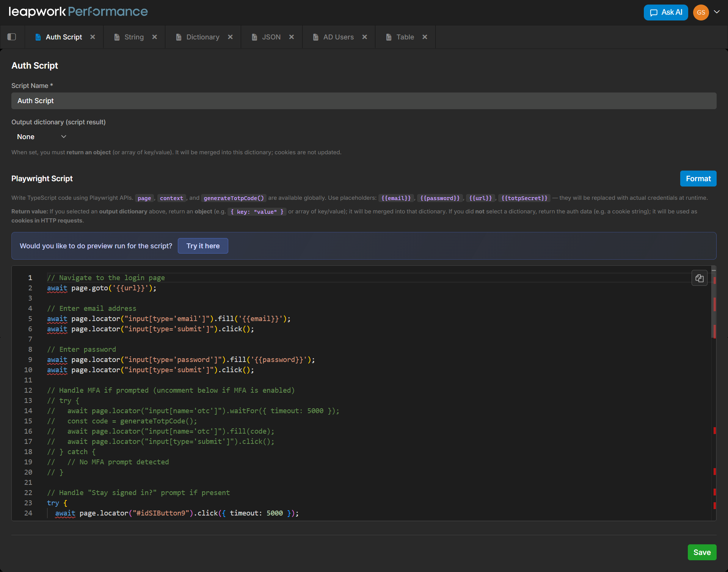Toggle the sidebar panel icon
728x572 pixels.
(12, 37)
